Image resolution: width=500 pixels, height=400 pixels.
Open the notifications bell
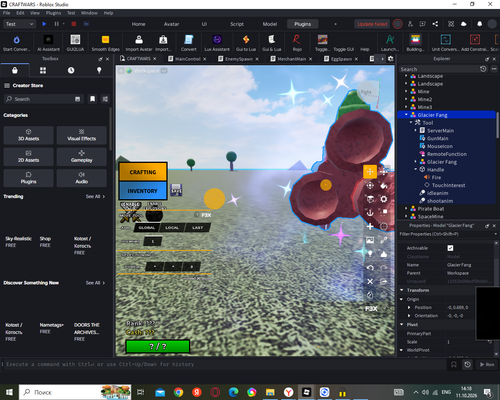coord(479,24)
